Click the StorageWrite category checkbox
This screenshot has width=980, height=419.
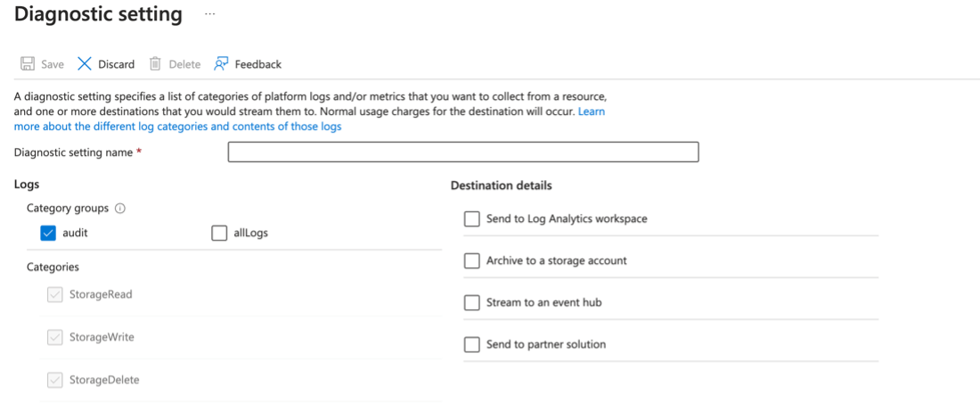coord(55,338)
